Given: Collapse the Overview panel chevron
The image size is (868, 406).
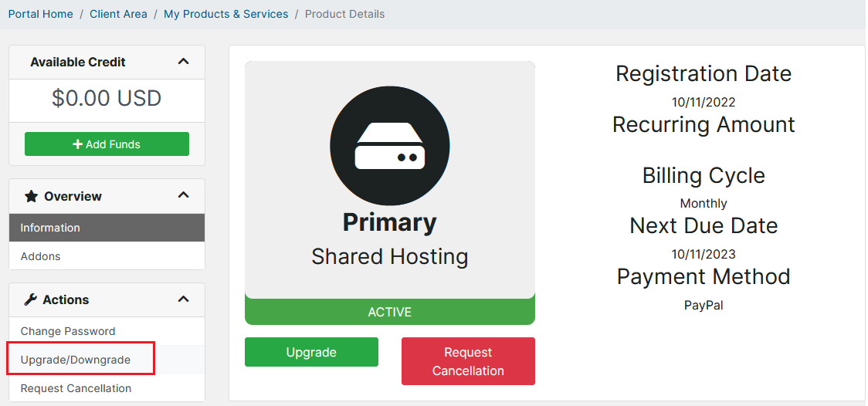Looking at the screenshot, I should 183,196.
